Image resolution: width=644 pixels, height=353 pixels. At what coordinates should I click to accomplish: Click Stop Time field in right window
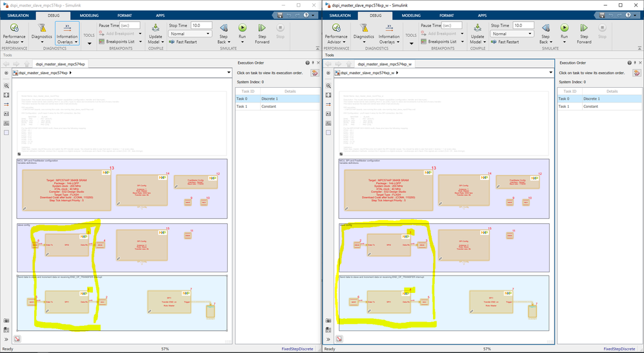pos(523,25)
